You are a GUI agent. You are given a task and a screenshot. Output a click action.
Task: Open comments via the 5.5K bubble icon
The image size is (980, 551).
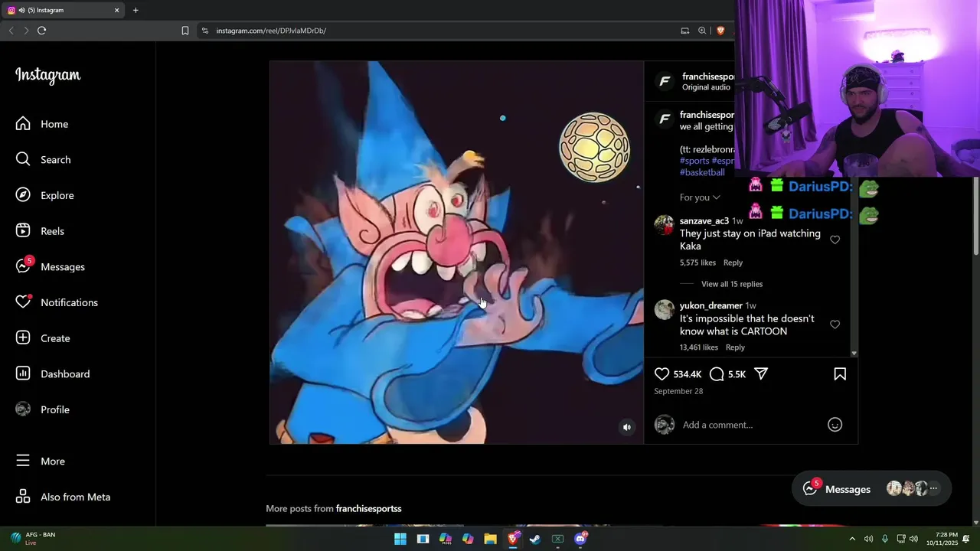(x=717, y=373)
